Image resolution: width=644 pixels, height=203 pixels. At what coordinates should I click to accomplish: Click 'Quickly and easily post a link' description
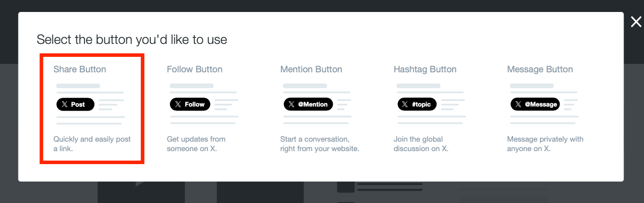pos(92,144)
